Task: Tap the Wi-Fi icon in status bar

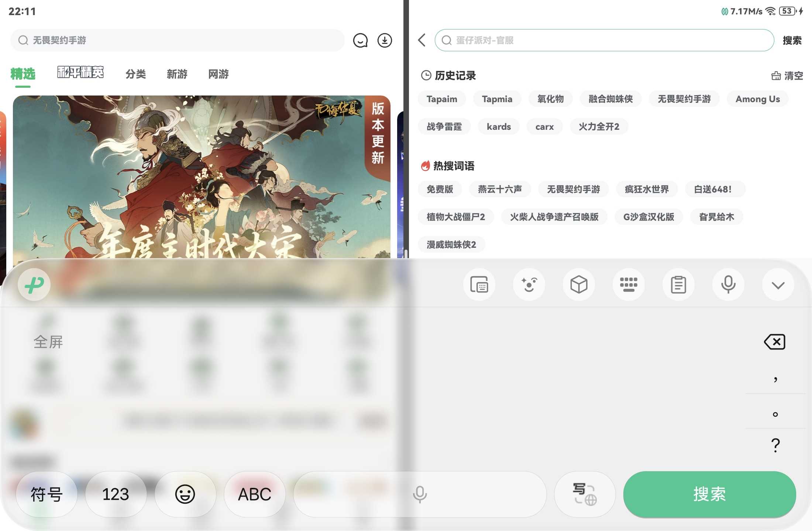Action: pos(770,11)
